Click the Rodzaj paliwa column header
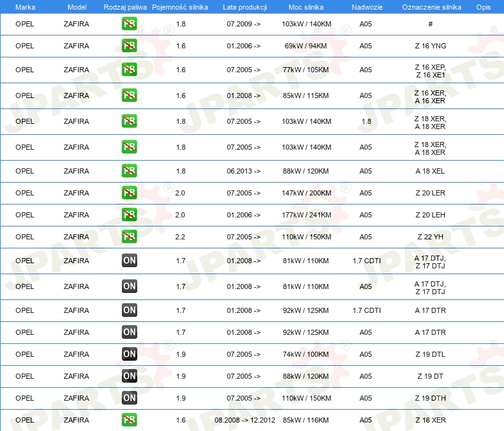Viewport: 504px width, 431px height. (125, 7)
